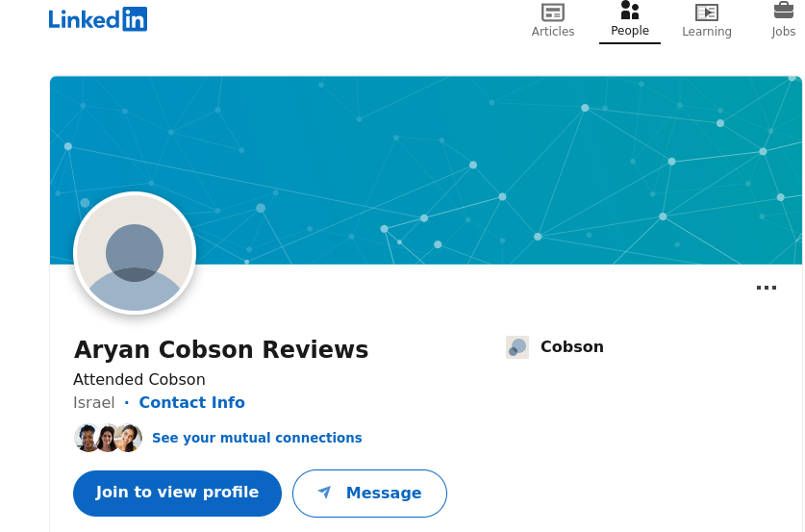The width and height of the screenshot is (805, 532).
Task: Click the Attended Cobson headline text
Action: [x=139, y=379]
